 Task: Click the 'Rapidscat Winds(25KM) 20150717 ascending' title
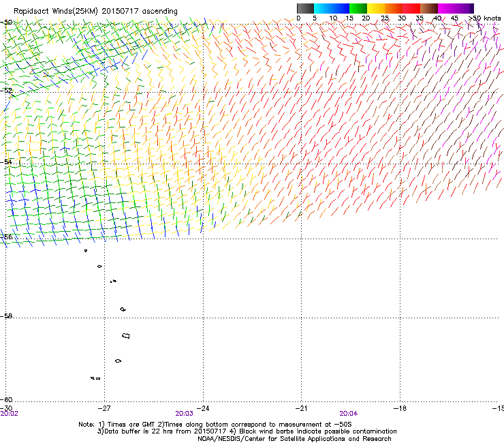point(95,12)
